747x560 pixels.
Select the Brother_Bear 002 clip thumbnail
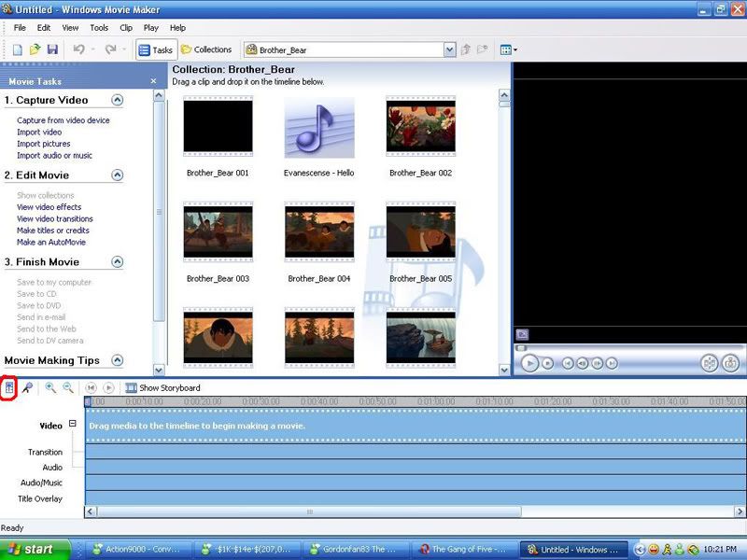click(421, 127)
